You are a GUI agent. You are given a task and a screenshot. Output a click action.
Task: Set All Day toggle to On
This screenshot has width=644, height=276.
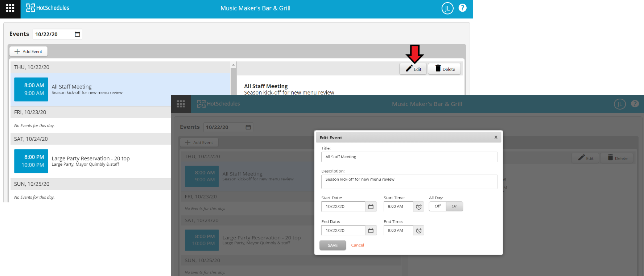click(454, 206)
